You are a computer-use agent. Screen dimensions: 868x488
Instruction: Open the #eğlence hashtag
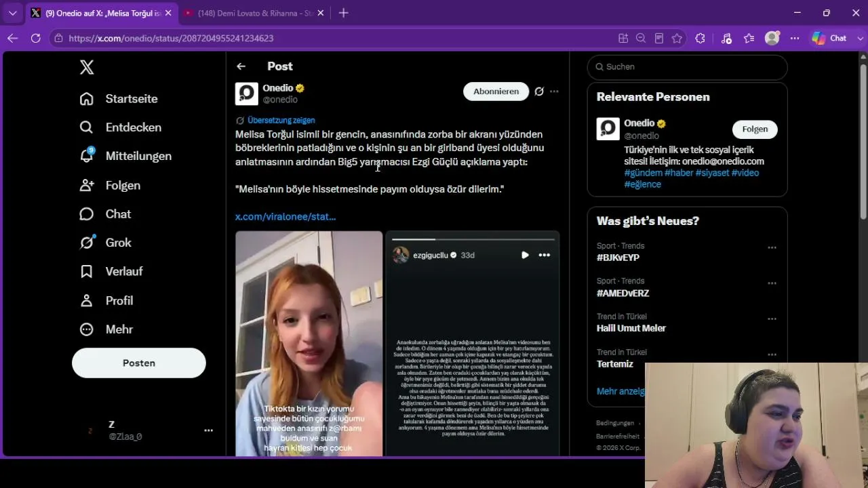pos(643,184)
